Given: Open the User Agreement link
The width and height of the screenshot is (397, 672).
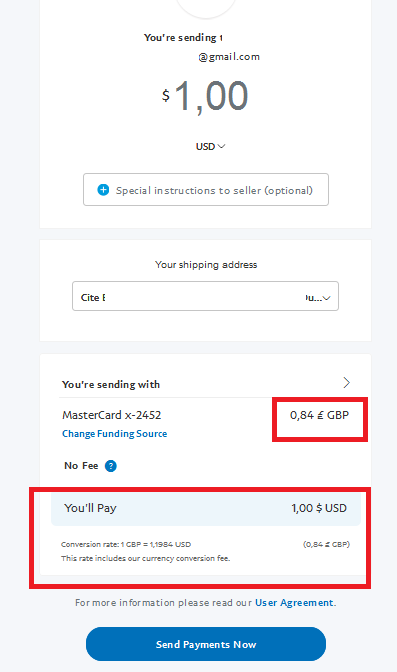Looking at the screenshot, I should 294,603.
